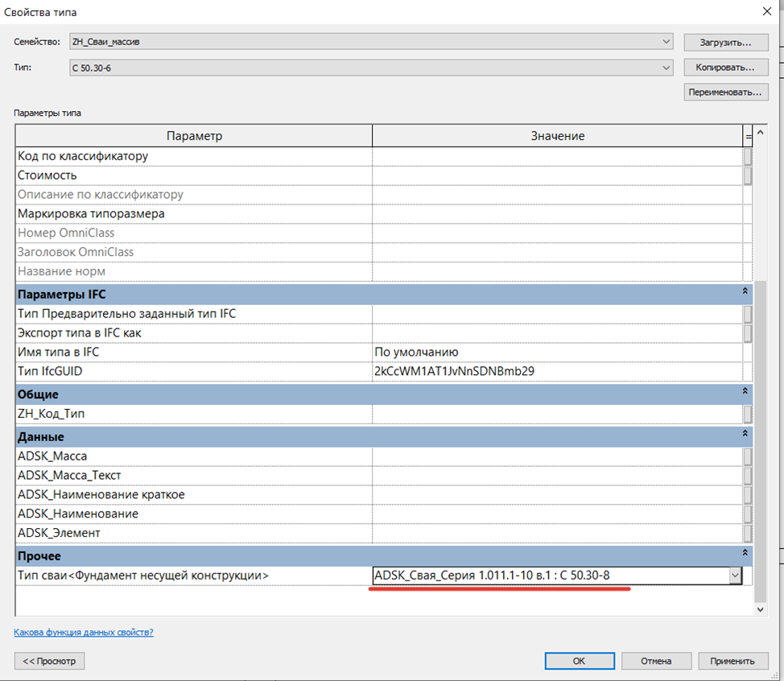Confirm with the ОК button
Screen dimensions: 784x681
(x=580, y=661)
